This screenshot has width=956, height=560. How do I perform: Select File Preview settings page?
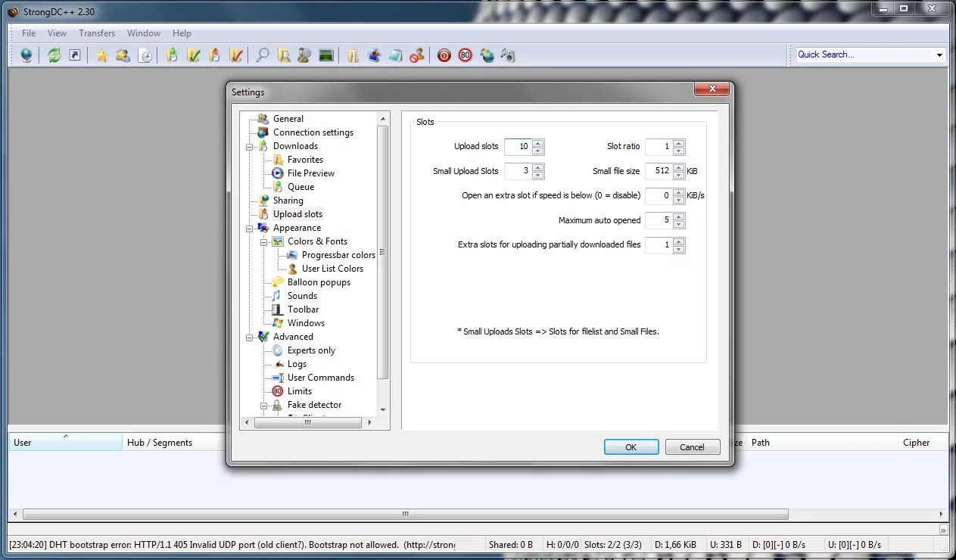coord(311,173)
